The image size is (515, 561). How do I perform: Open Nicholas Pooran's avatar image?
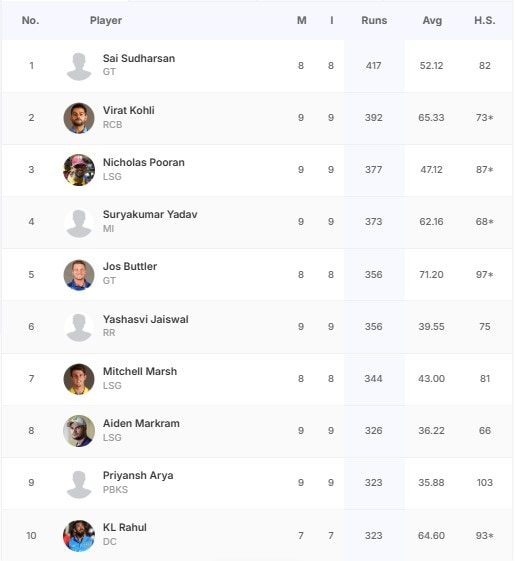pos(79,170)
